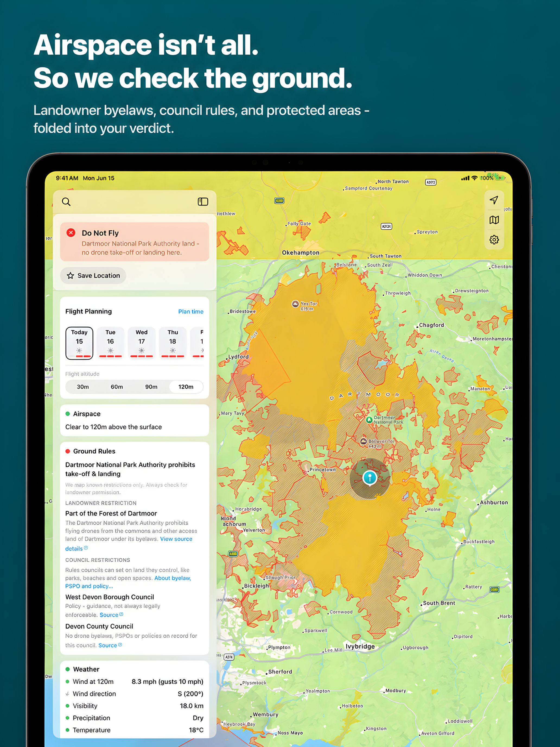This screenshot has height=747, width=560.
Task: Tap 'West Devon Borough Council' heading
Action: (x=110, y=597)
